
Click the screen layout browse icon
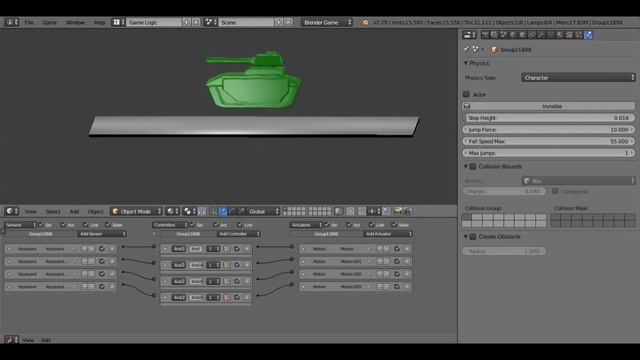tap(118, 22)
